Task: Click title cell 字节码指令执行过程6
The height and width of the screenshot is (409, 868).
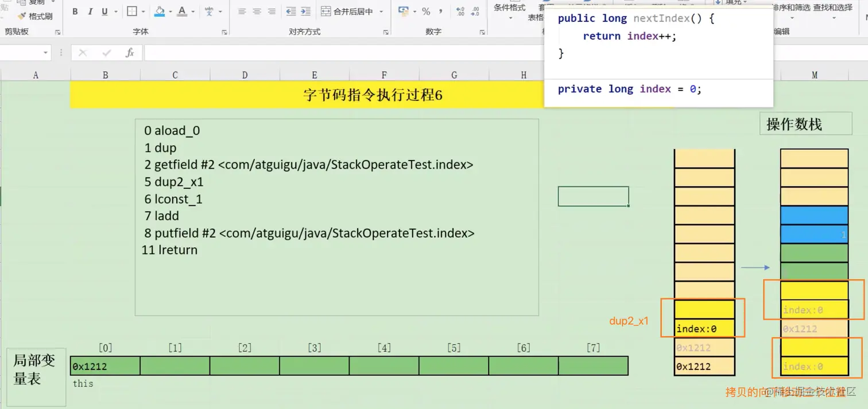Action: [373, 95]
